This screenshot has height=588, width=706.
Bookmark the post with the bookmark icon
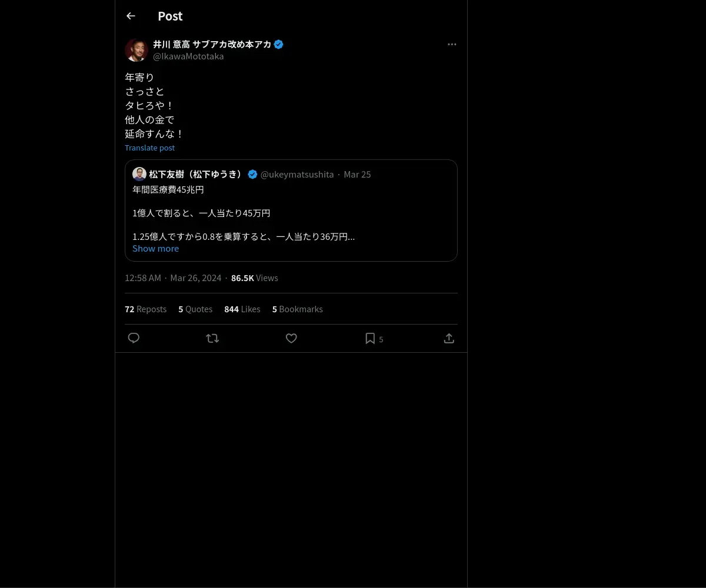click(x=370, y=338)
